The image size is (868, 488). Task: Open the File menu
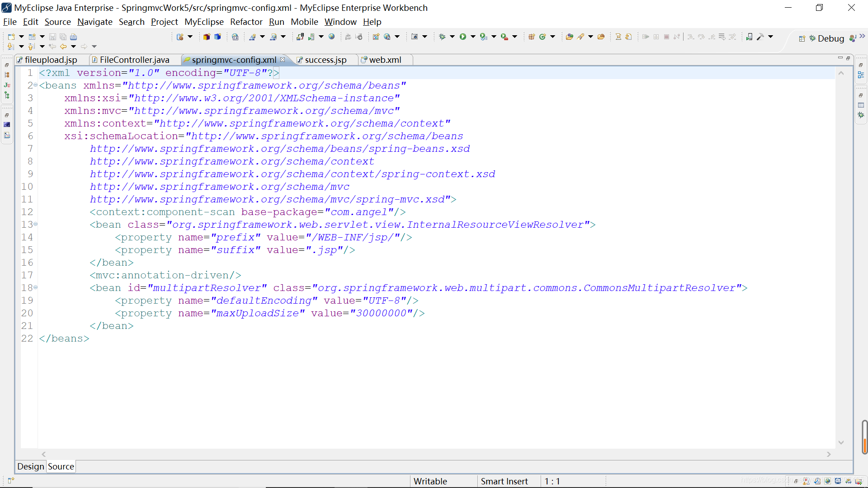[9, 22]
